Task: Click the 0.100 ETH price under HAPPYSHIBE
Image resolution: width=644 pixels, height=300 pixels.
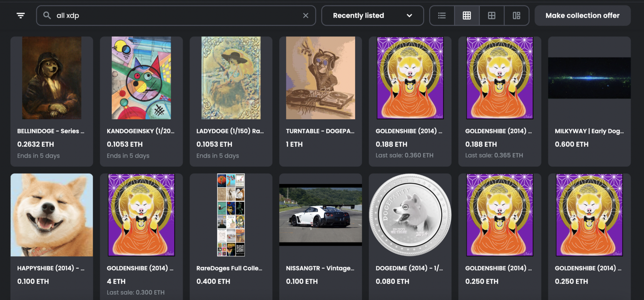Action: click(x=33, y=281)
